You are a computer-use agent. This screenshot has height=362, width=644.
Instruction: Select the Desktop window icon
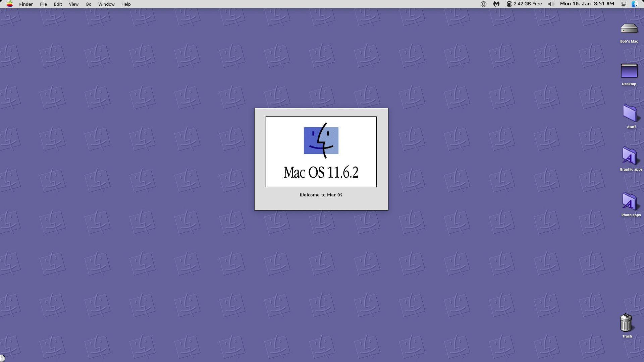629,71
